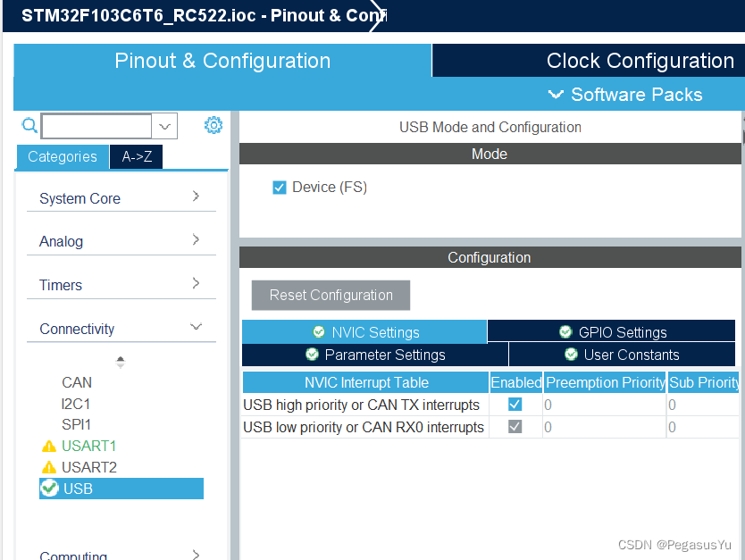745x560 pixels.
Task: Click the USB low priority or CAN RX0 interrupts row
Action: (x=490, y=427)
